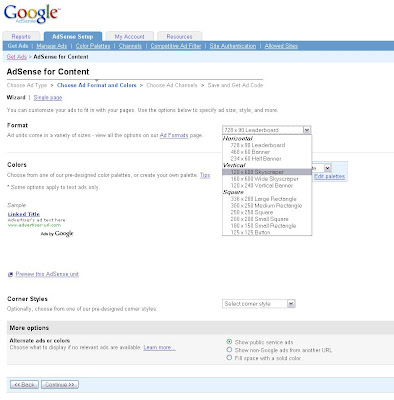The height and width of the screenshot is (400, 394).
Task: Click the Back button
Action: coord(24,385)
